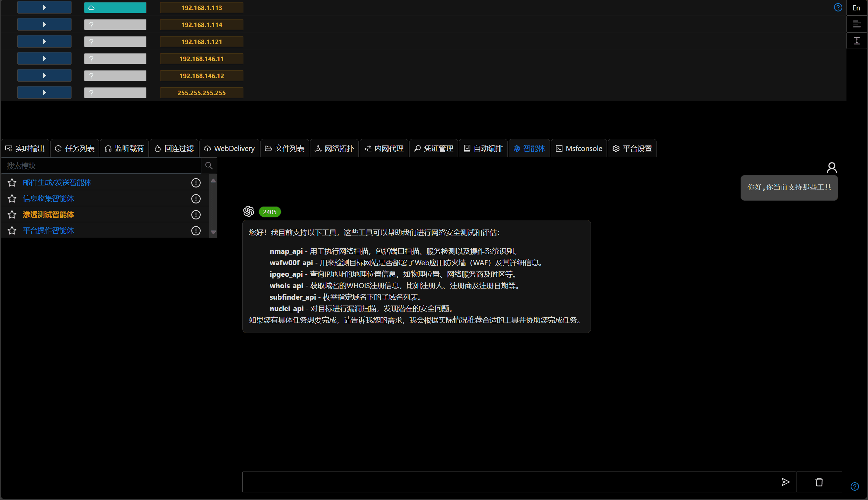Open the help icon at top right

pos(838,7)
